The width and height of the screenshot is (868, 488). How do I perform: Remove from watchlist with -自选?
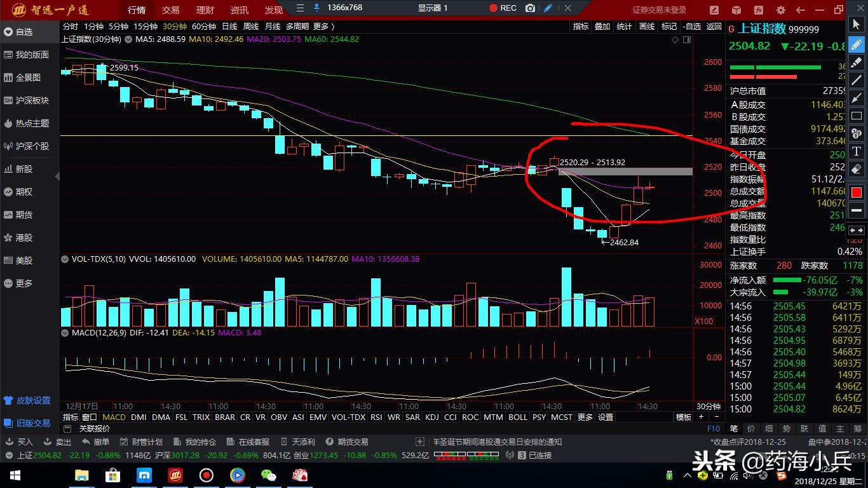click(x=691, y=27)
